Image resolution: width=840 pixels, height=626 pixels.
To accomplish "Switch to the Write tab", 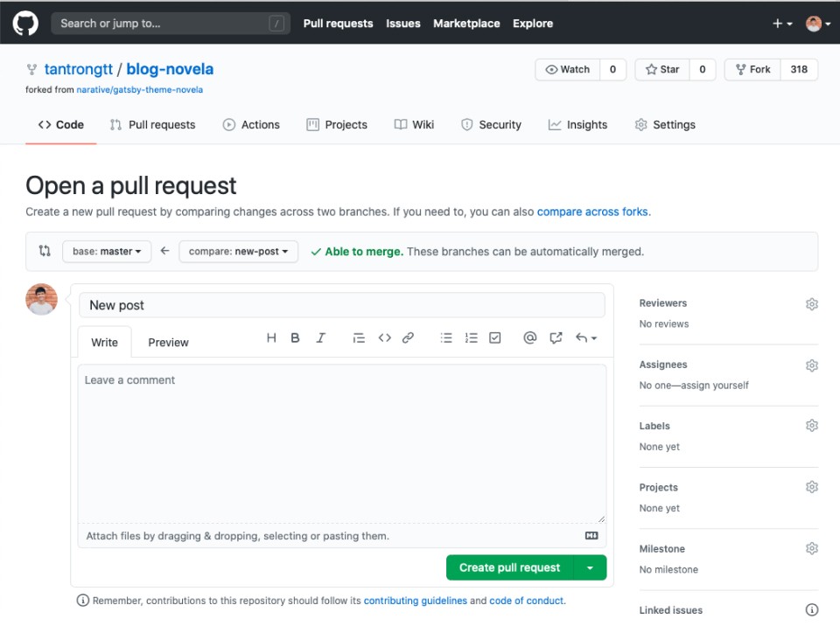I will click(104, 343).
